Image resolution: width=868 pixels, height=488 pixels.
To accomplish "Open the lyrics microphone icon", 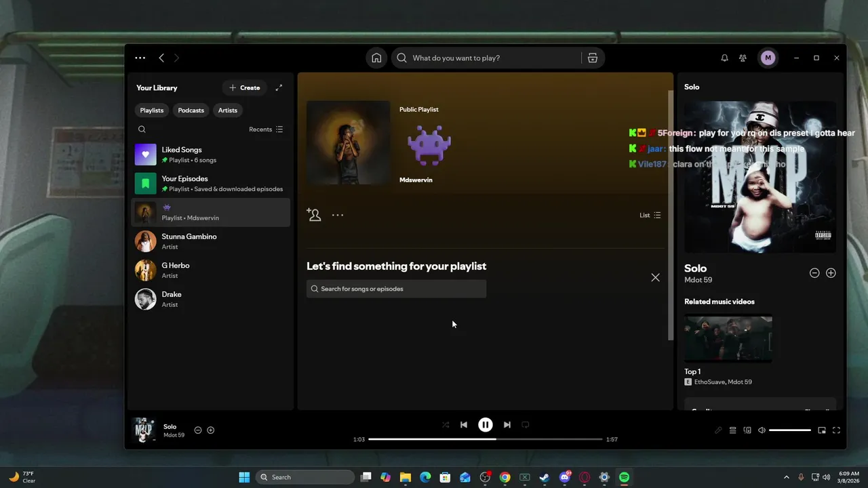I will (718, 430).
